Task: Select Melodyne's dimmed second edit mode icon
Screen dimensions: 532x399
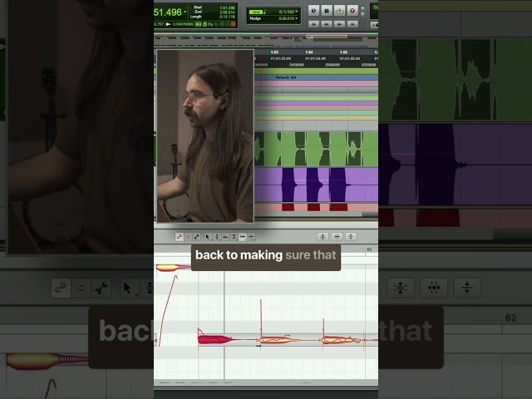Action: (x=188, y=236)
